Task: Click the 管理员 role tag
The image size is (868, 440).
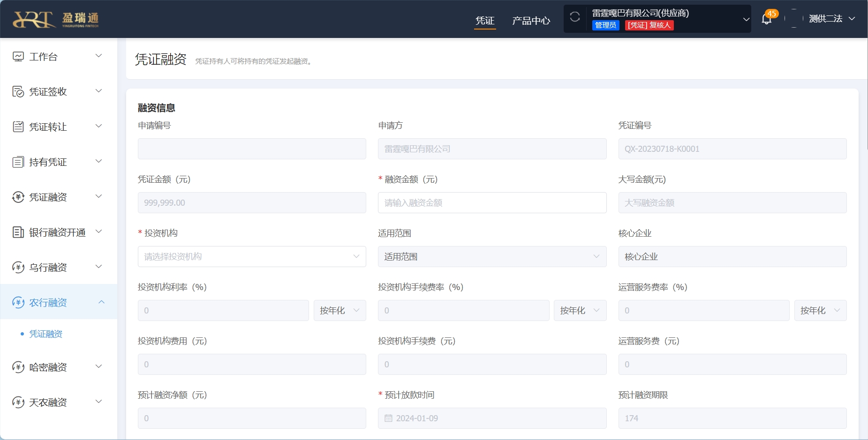Action: coord(605,25)
